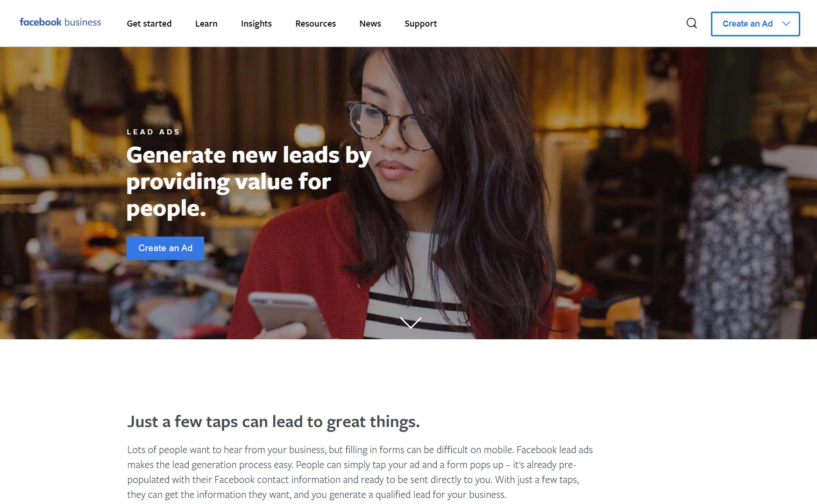817x504 pixels.
Task: Click the LEAD ADS label text
Action: pyautogui.click(x=153, y=132)
